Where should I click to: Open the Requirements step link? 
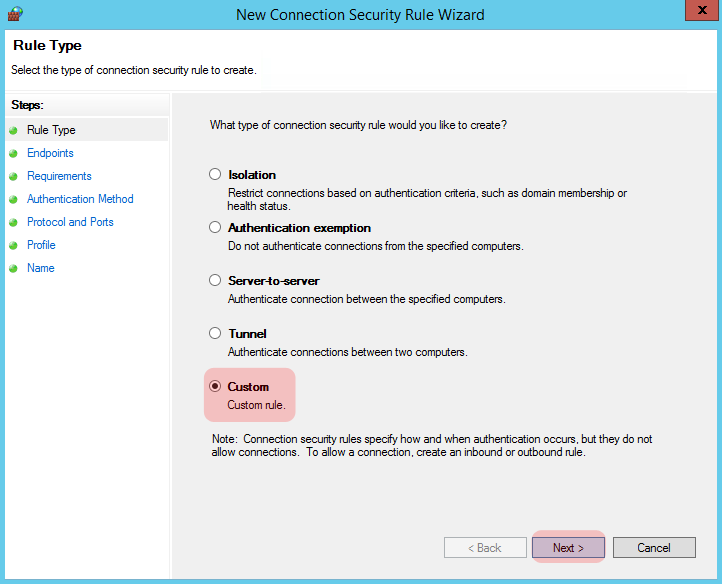click(x=59, y=176)
